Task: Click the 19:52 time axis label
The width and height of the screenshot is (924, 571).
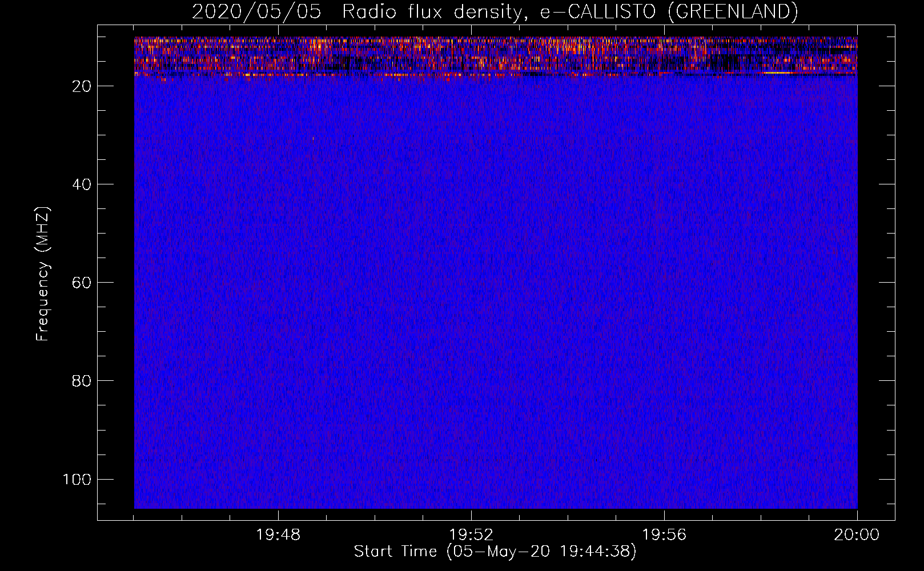Action: click(471, 535)
